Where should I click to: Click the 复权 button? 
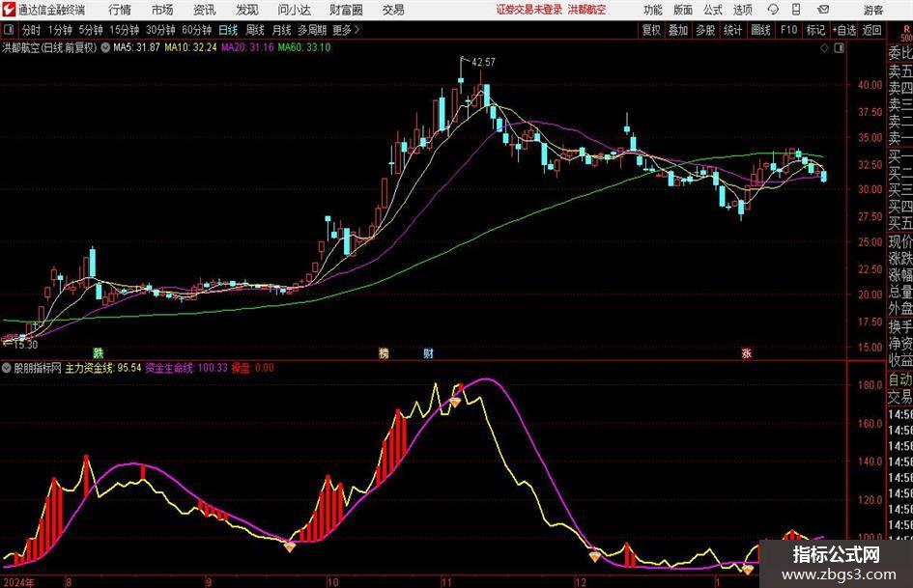651,30
